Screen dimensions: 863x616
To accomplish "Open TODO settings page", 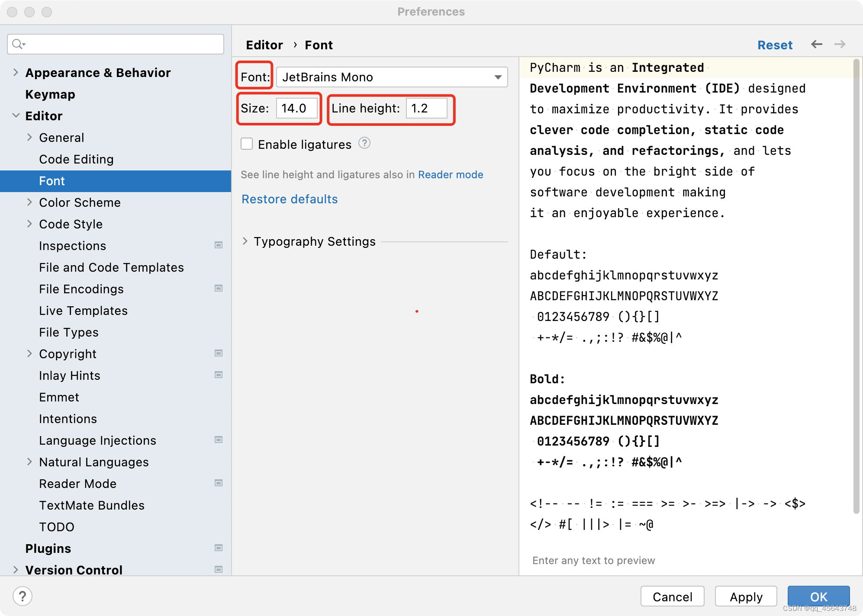I will pos(57,527).
